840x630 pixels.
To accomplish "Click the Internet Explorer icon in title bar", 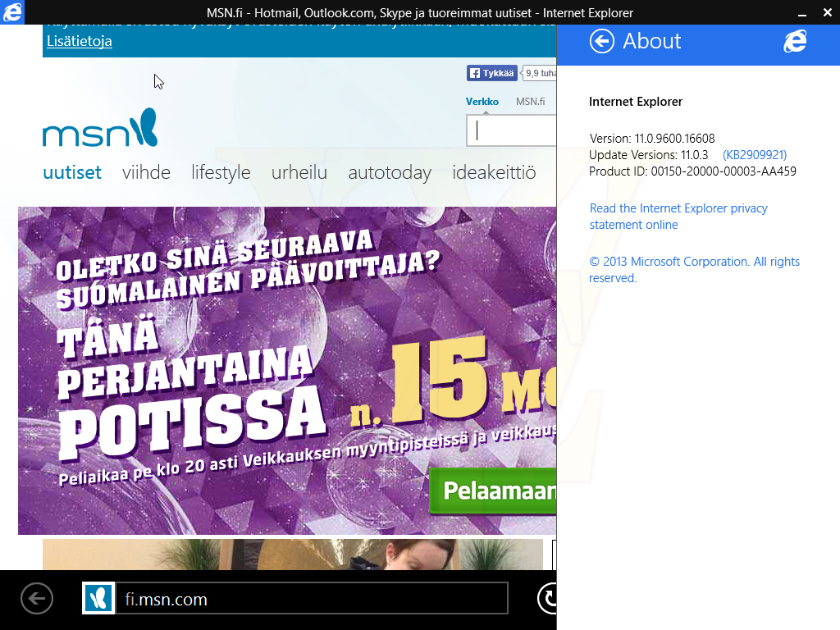I will click(x=11, y=12).
